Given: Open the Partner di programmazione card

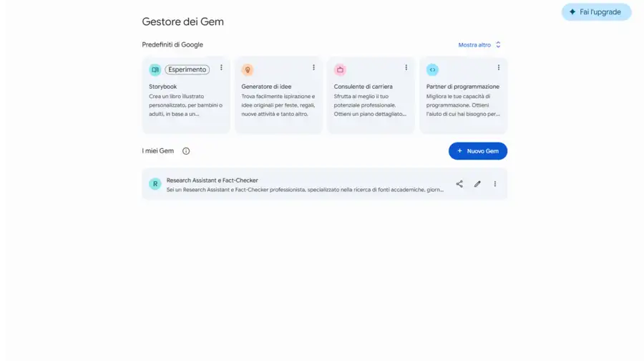Looking at the screenshot, I should pos(463,95).
